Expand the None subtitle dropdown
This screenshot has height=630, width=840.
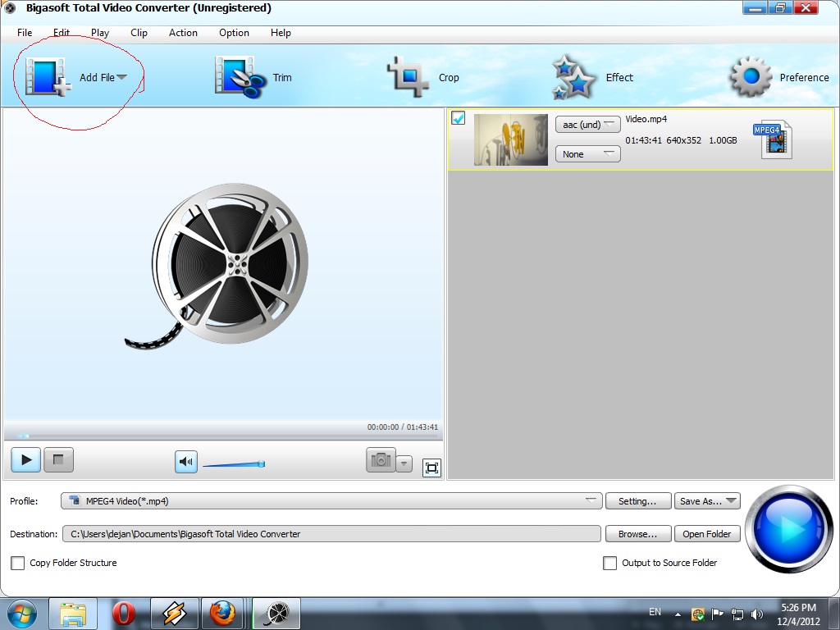(587, 153)
